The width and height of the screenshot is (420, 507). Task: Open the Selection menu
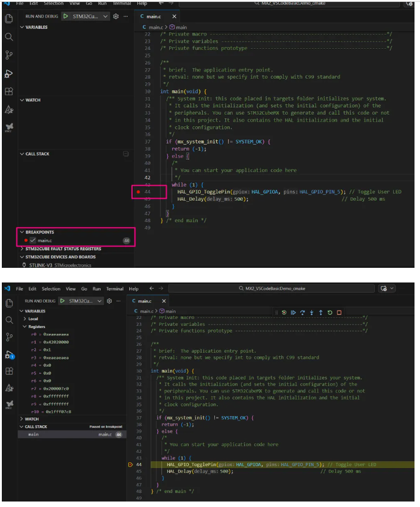click(51, 289)
